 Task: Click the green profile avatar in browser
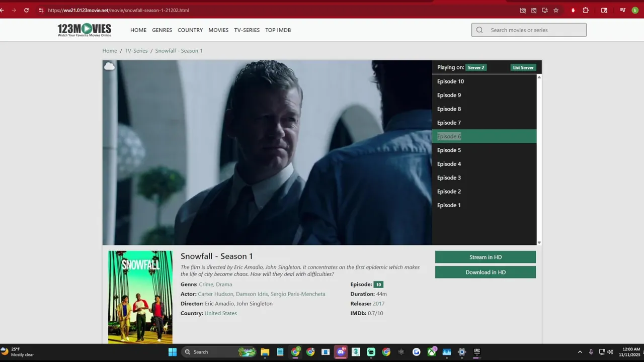pos(635,10)
